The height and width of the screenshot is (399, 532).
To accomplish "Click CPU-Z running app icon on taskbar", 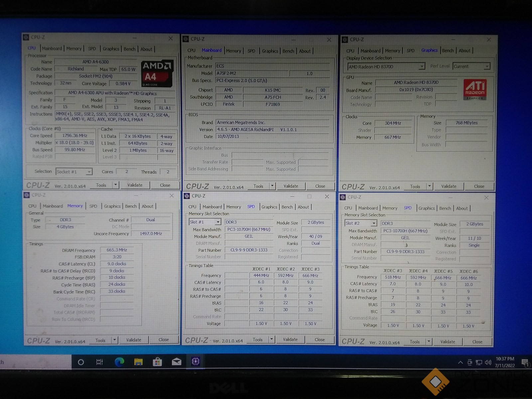I will point(196,361).
